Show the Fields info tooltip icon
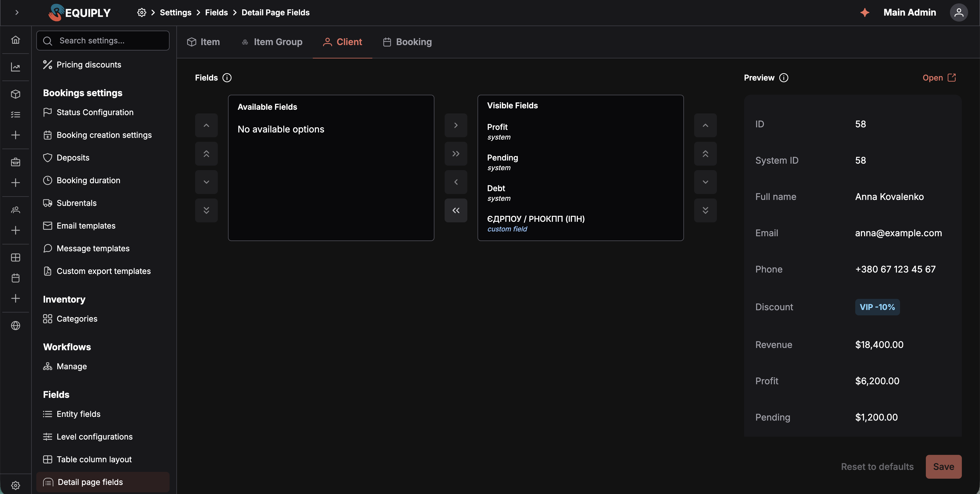Viewport: 980px width, 494px height. pos(227,78)
